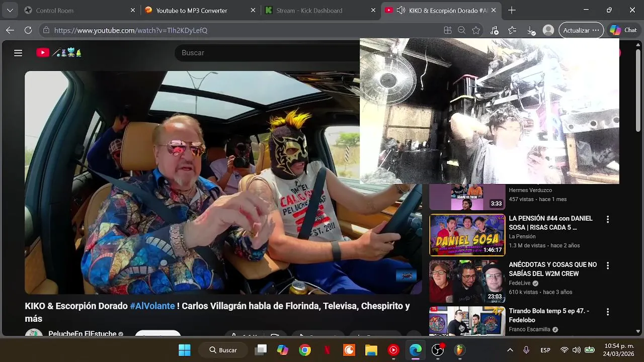Screen dimensions: 644x362
Task: Click the La Pensión channel name
Action: coord(522,236)
